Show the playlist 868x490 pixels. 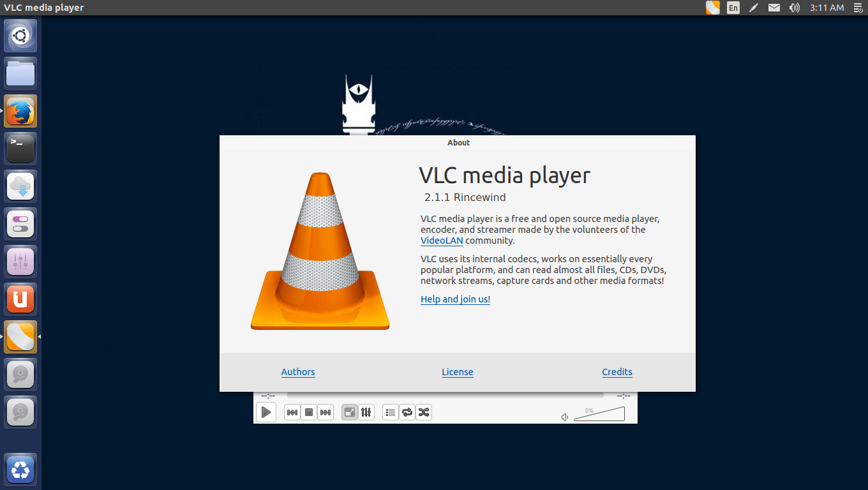391,412
